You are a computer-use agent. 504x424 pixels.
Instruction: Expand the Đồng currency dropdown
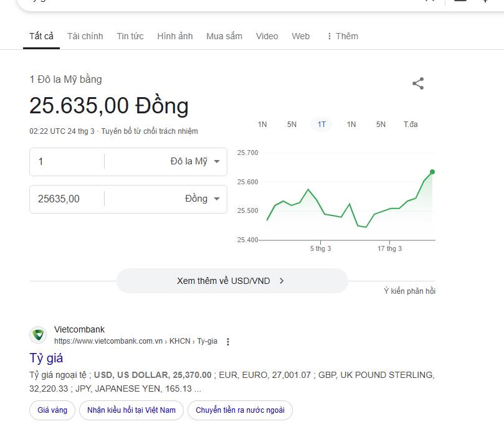tap(202, 199)
